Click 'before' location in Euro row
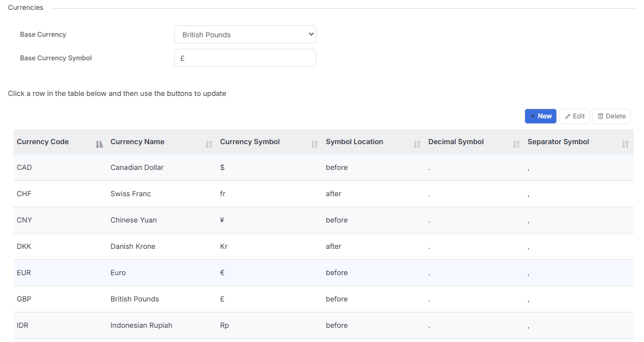This screenshot has width=644, height=342. 337,272
